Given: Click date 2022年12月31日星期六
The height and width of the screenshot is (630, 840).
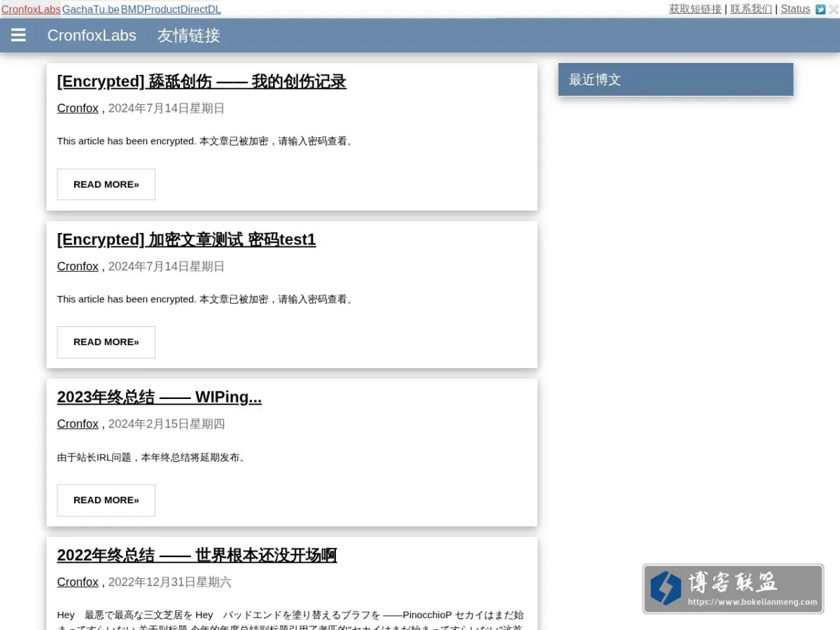Looking at the screenshot, I should [x=170, y=582].
